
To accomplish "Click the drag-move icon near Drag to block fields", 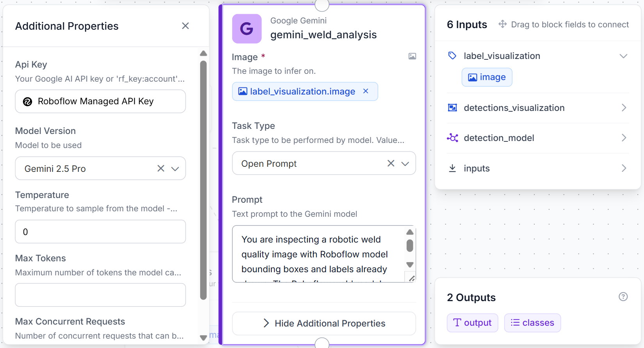I will coord(503,24).
